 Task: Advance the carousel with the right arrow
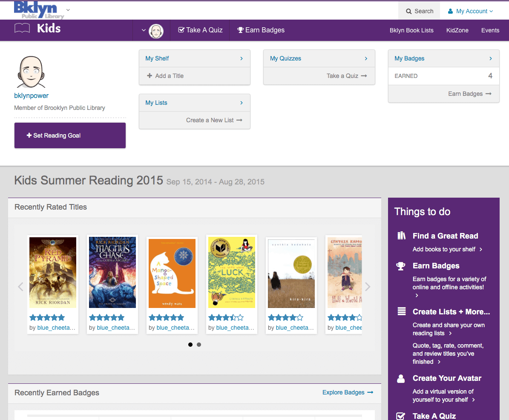tap(368, 287)
